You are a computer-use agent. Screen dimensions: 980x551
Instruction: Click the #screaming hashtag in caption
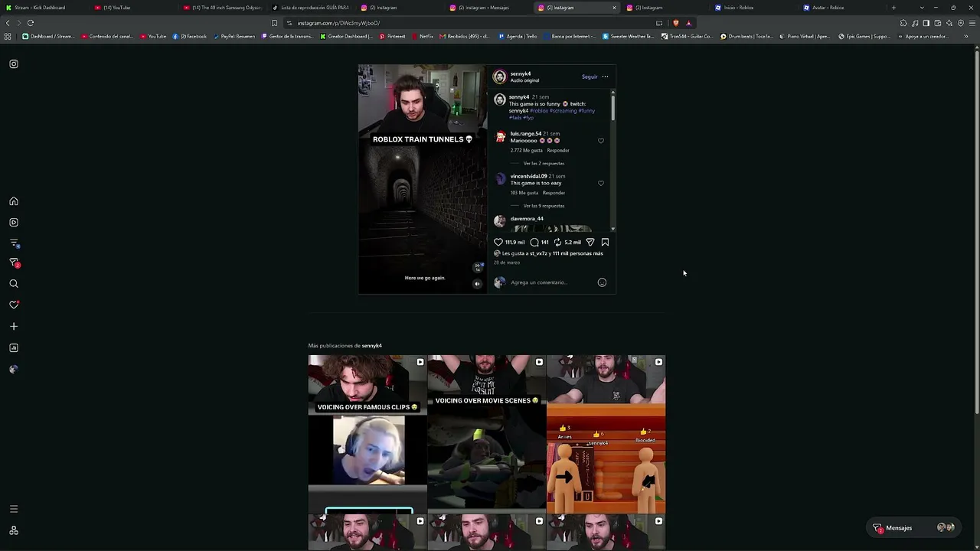563,111
